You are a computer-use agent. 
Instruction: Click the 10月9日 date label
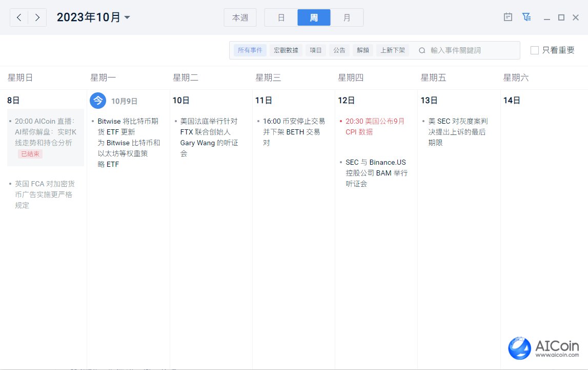tap(124, 101)
